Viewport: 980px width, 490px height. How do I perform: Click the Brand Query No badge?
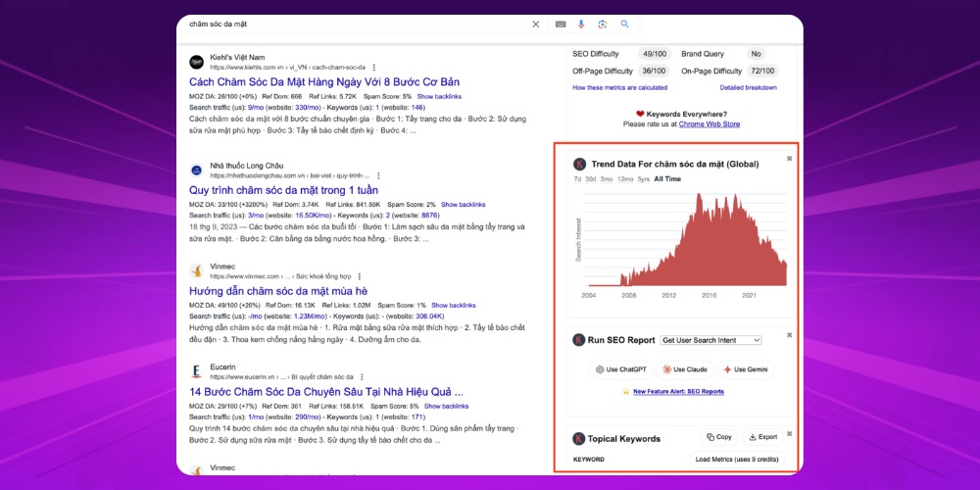(x=757, y=54)
